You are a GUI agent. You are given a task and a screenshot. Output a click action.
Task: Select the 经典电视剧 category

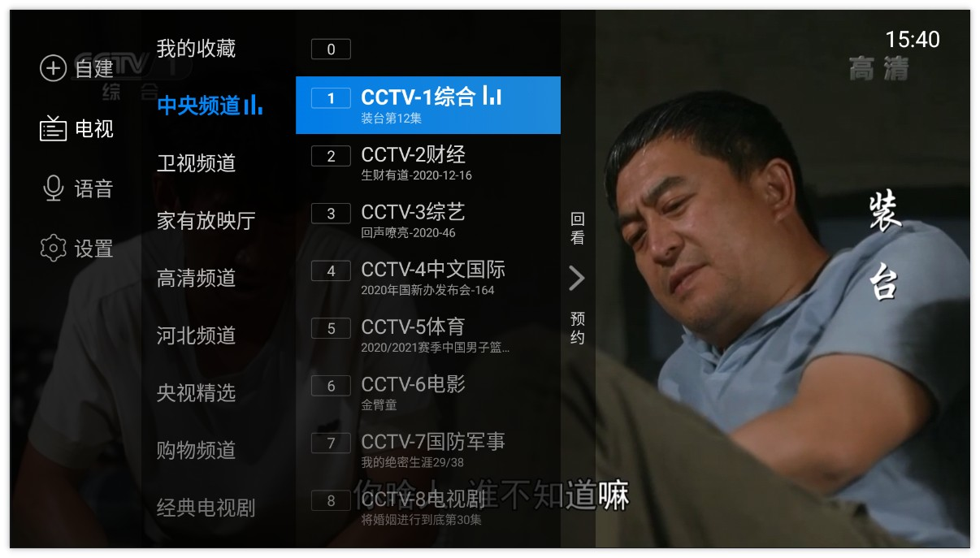[x=206, y=508]
